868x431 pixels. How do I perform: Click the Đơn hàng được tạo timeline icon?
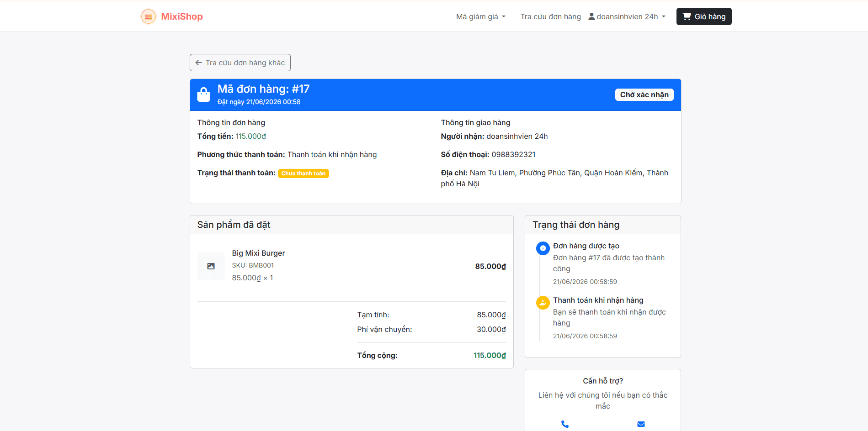pos(543,248)
